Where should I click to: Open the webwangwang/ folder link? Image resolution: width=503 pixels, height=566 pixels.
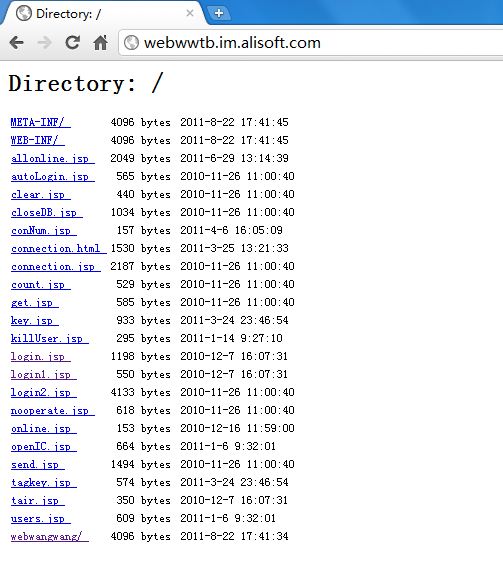[49, 536]
